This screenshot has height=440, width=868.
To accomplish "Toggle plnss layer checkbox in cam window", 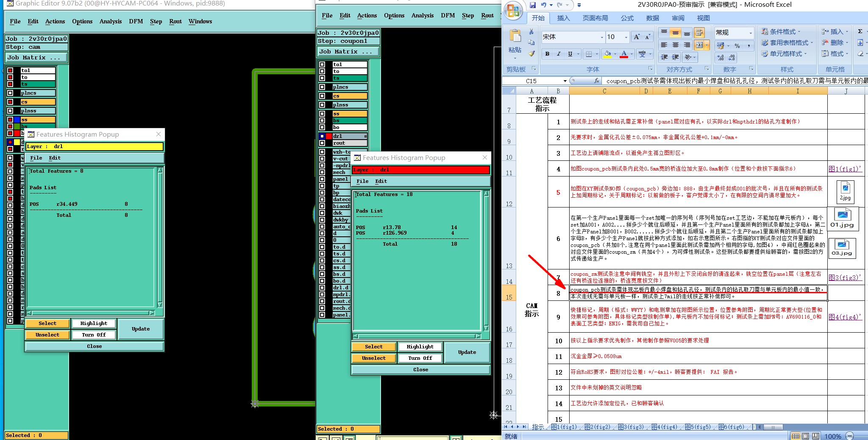I will tap(10, 111).
